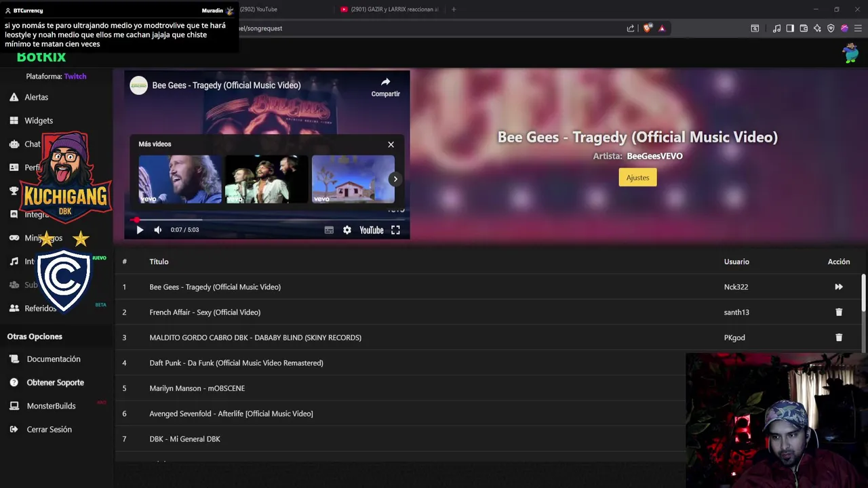Viewport: 868px width, 488px height.
Task: Click the Minijuegos gamepad icon
Action: coord(14,238)
